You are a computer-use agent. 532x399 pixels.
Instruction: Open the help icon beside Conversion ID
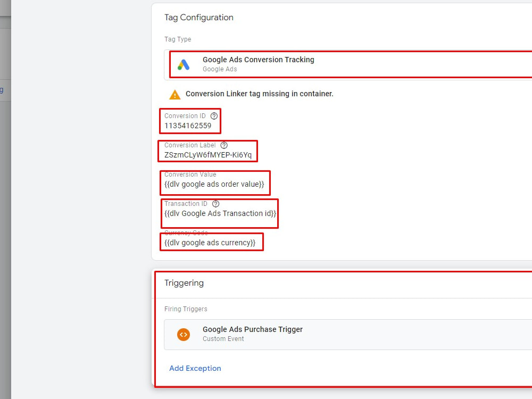[x=214, y=115]
